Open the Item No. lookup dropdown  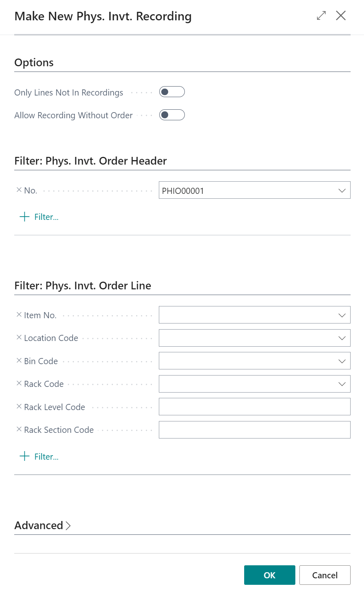point(342,315)
